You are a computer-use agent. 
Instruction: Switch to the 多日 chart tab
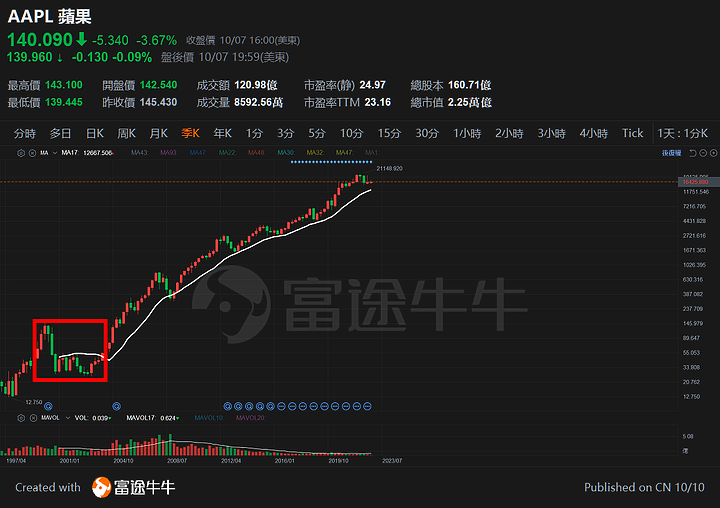coord(60,134)
